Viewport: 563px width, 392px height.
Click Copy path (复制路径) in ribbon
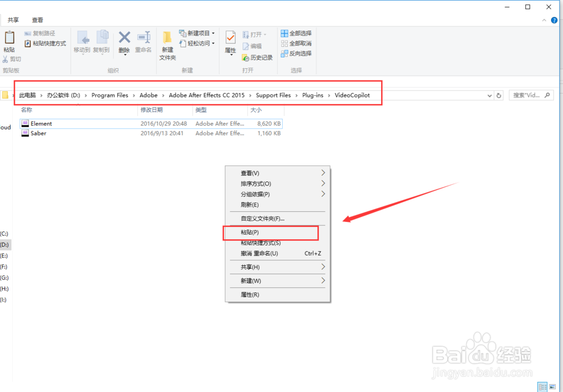(x=40, y=33)
